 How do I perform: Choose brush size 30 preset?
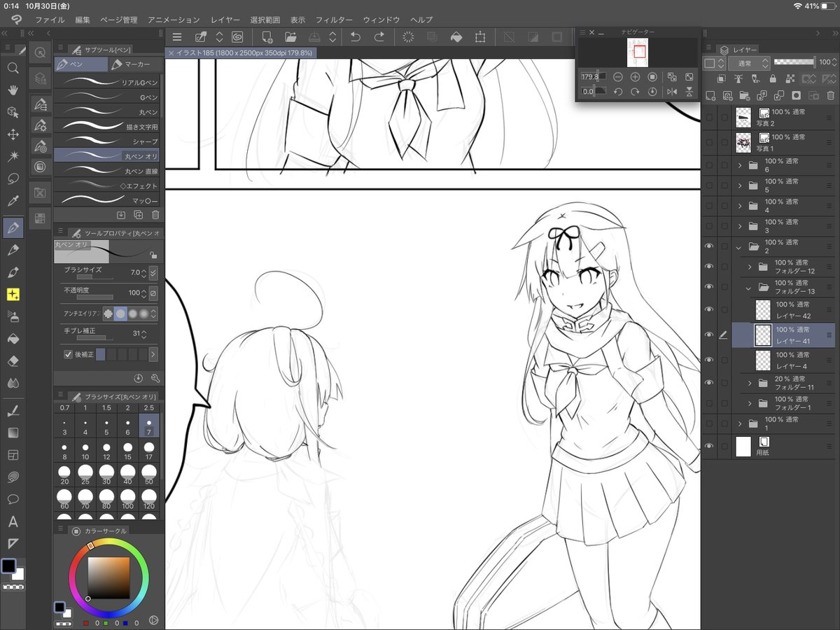click(x=106, y=475)
